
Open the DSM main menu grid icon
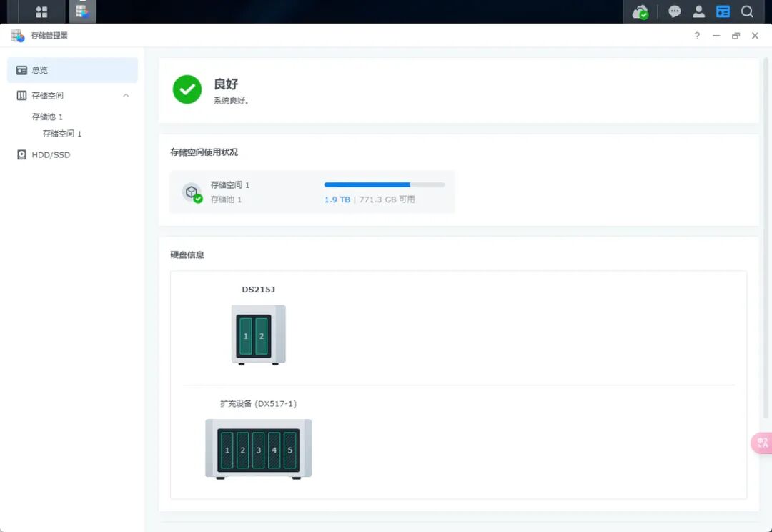41,11
